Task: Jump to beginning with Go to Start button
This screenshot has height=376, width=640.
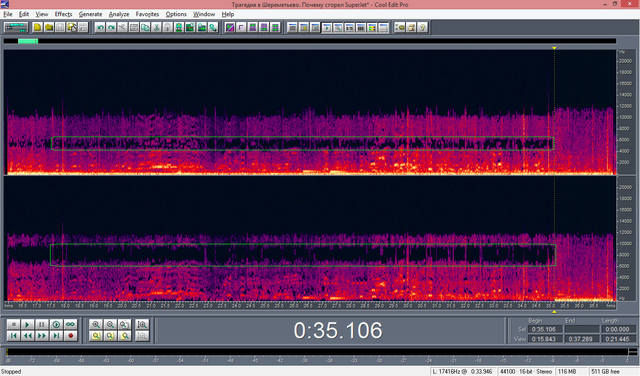Action: click(x=13, y=336)
